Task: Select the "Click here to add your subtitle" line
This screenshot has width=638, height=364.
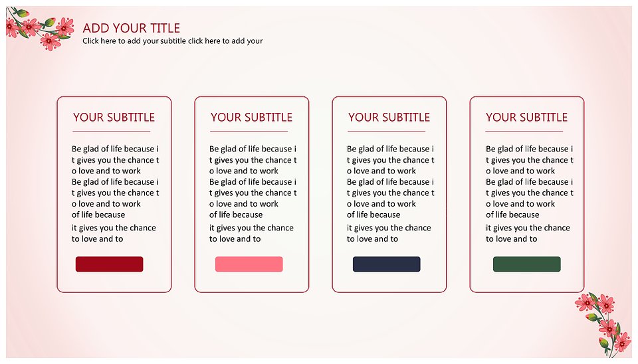Action: [x=172, y=41]
